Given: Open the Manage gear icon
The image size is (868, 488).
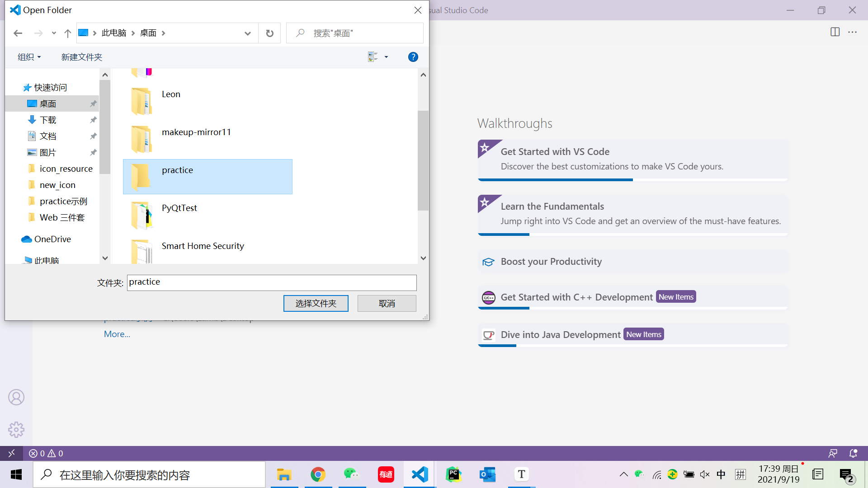Looking at the screenshot, I should point(16,429).
